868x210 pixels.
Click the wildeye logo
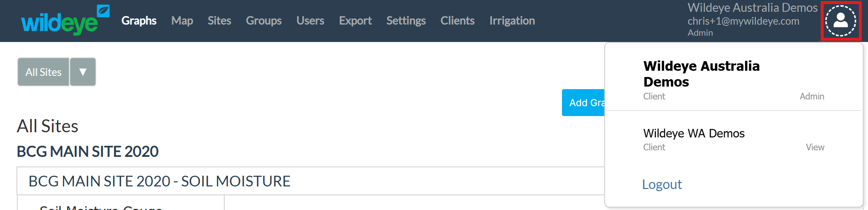[x=64, y=21]
